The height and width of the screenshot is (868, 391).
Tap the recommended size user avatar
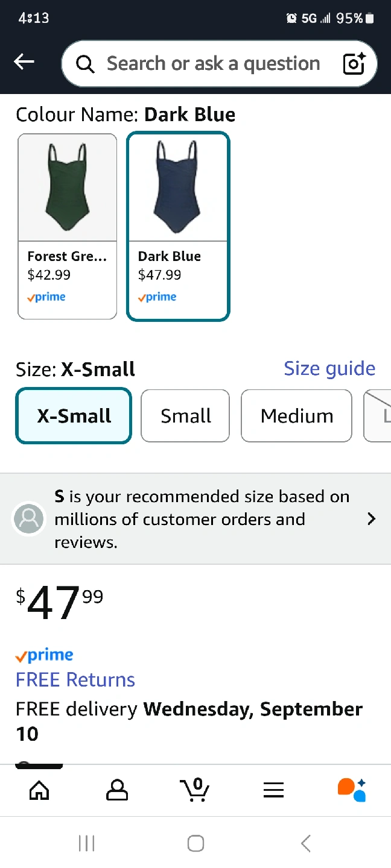(29, 518)
